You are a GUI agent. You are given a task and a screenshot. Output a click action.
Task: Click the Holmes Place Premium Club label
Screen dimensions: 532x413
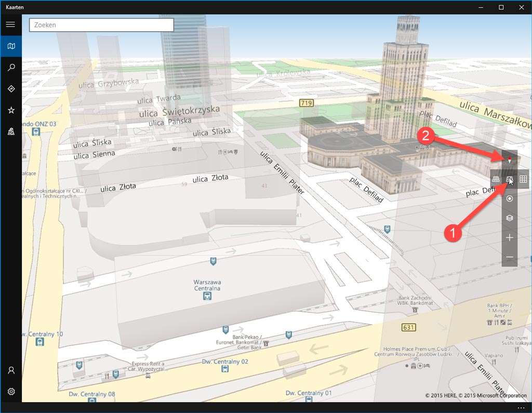coord(417,354)
